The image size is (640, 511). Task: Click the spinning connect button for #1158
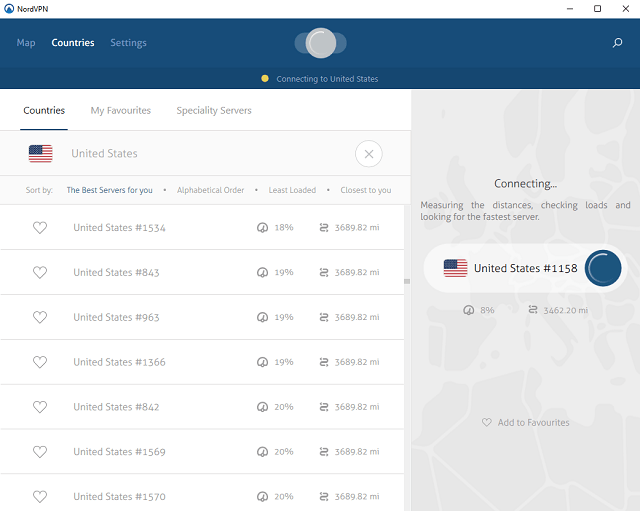pos(603,268)
